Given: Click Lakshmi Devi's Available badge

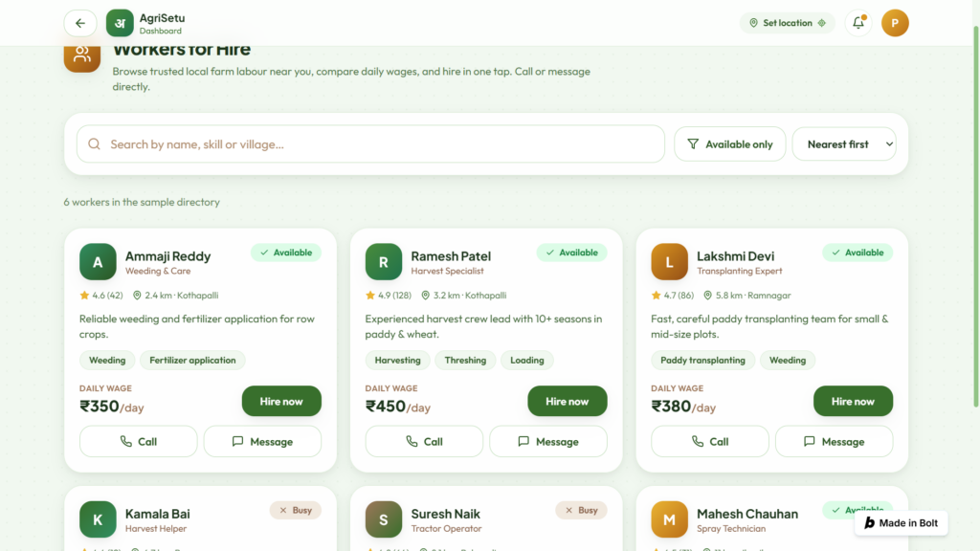Looking at the screenshot, I should click(x=857, y=253).
